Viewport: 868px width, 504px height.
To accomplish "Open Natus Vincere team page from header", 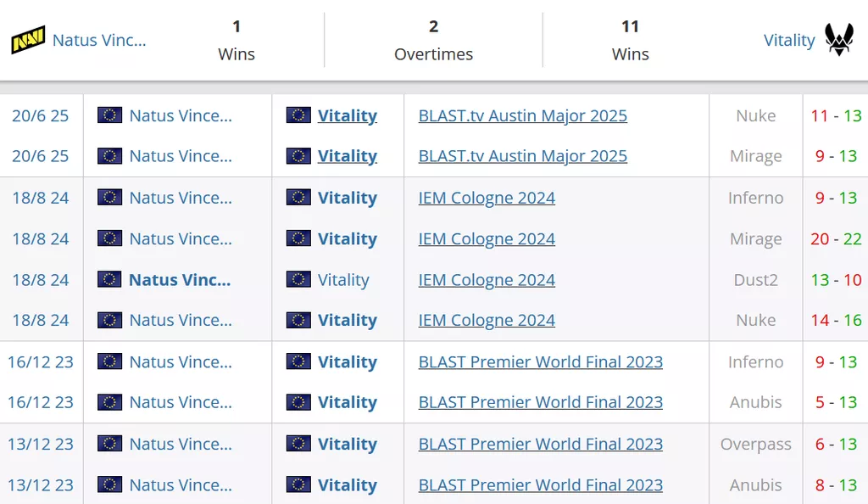I will tap(99, 40).
